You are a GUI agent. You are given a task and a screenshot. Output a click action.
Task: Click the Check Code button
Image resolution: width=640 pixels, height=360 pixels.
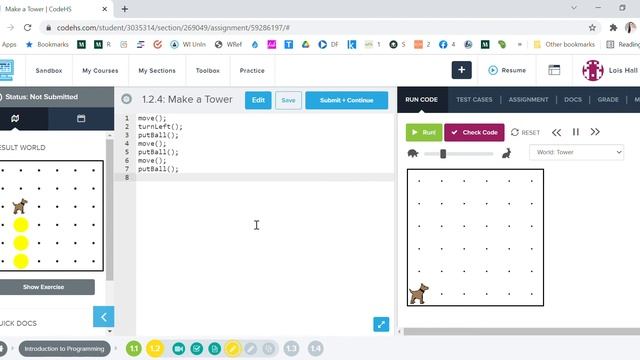pyautogui.click(x=474, y=132)
